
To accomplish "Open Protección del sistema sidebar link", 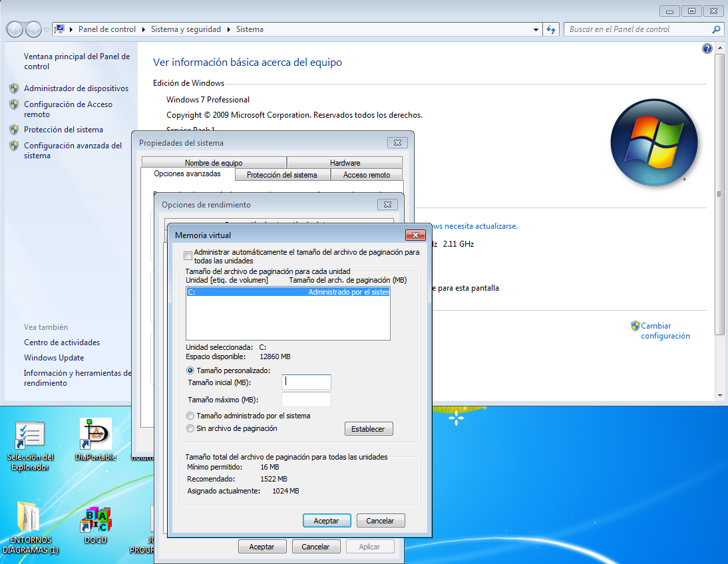I will [64, 130].
